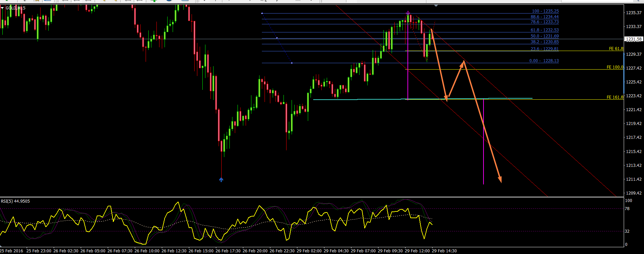Click price scale value 1229.37
644x254 pixels.
(634, 54)
